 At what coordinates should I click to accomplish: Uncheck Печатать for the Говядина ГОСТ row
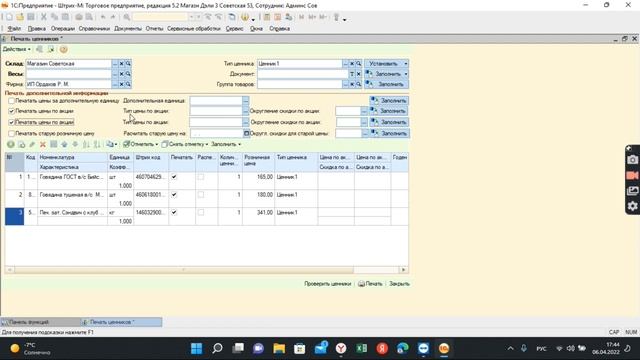tap(174, 177)
